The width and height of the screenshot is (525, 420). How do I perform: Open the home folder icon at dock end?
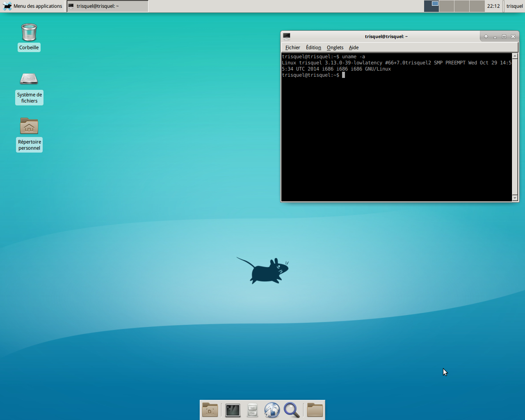point(315,410)
